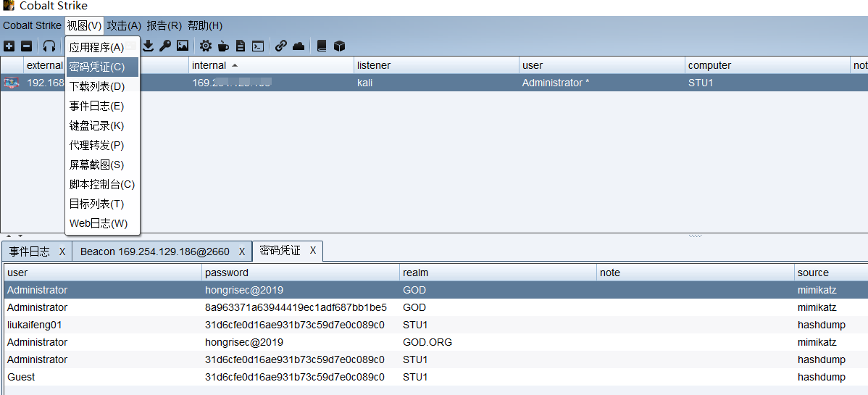
Task: Click the disconnect minus icon in toolbar
Action: click(x=27, y=46)
